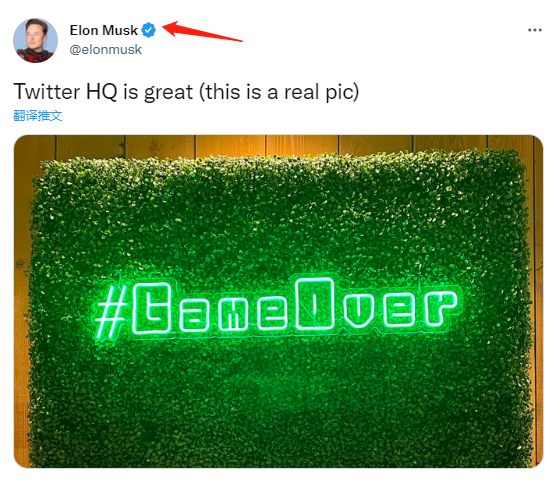The height and width of the screenshot is (480, 548).
Task: Open the @elonmusk handle link
Action: point(106,49)
